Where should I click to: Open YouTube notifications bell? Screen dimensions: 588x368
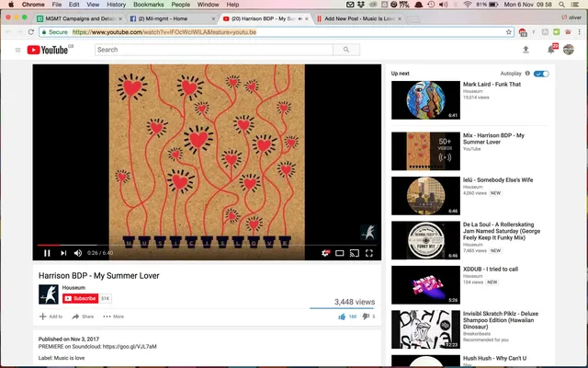coord(551,50)
